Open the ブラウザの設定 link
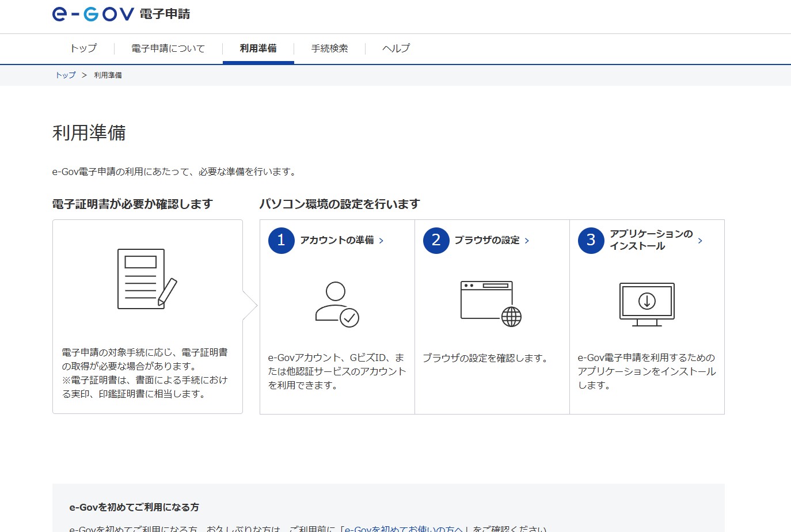Image resolution: width=791 pixels, height=532 pixels. pyautogui.click(x=487, y=240)
